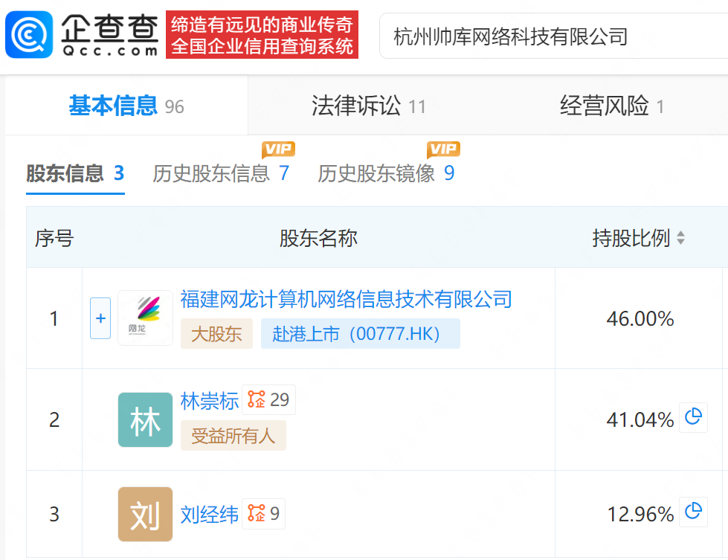Image resolution: width=728 pixels, height=560 pixels.
Task: Click the red 企业信用查询 banner
Action: (x=262, y=35)
